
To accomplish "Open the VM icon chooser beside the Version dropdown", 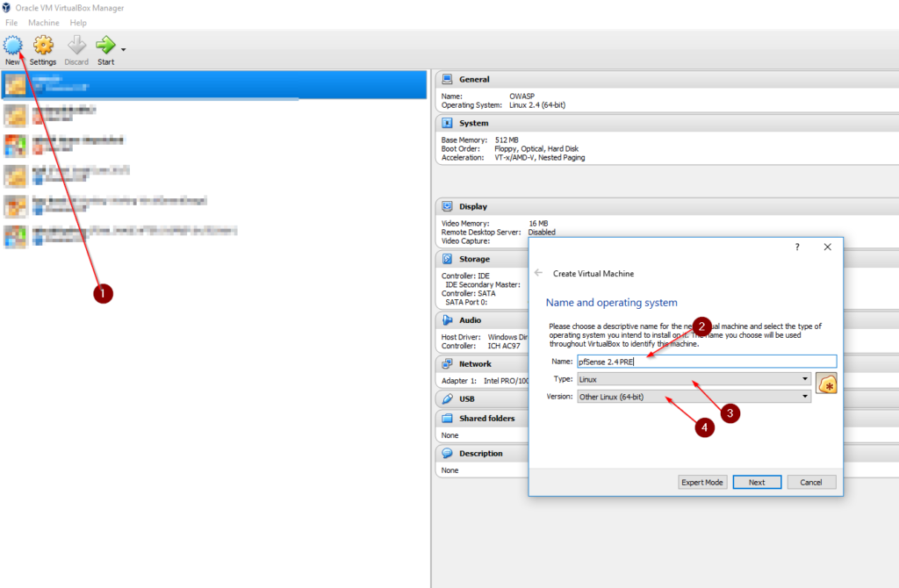I will click(826, 384).
